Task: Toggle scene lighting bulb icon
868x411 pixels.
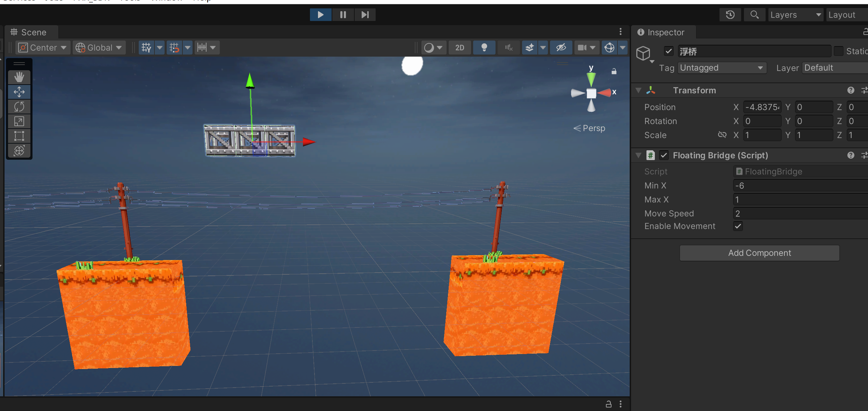Action: point(484,48)
